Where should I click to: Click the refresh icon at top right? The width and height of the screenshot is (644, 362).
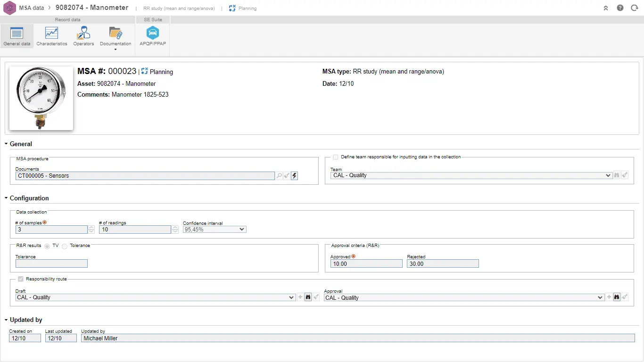click(634, 8)
